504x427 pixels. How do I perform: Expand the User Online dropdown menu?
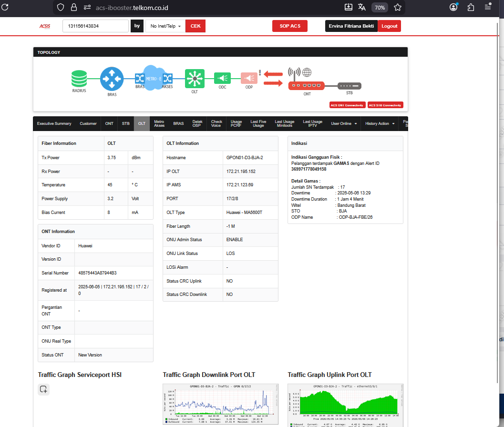[x=344, y=124]
